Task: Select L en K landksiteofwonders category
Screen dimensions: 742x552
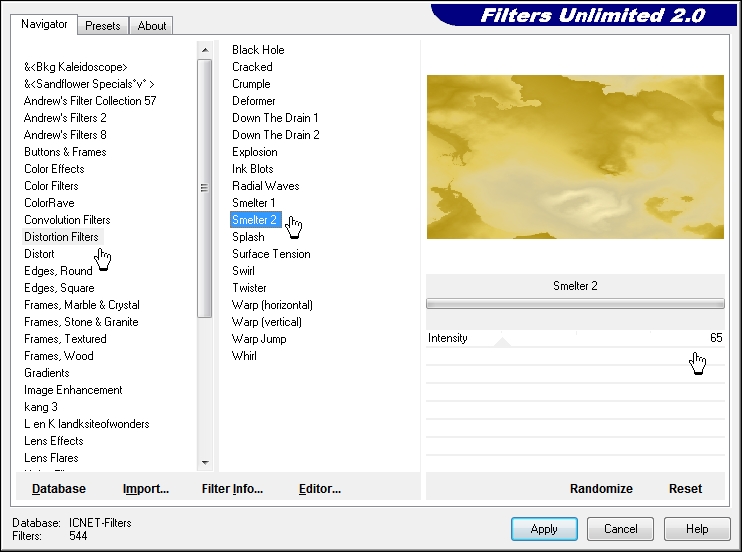Action: coord(87,424)
